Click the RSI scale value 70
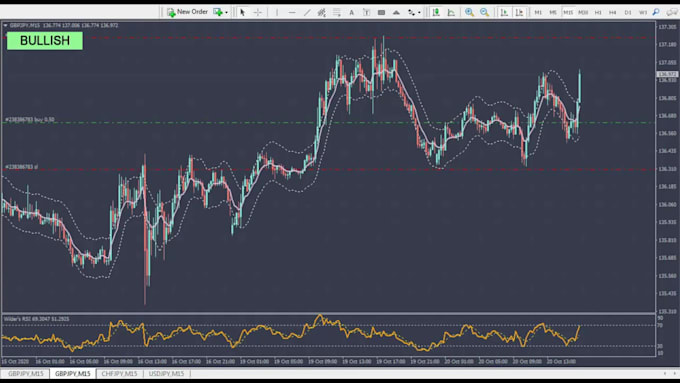This screenshot has height=383, width=680. coord(660,325)
